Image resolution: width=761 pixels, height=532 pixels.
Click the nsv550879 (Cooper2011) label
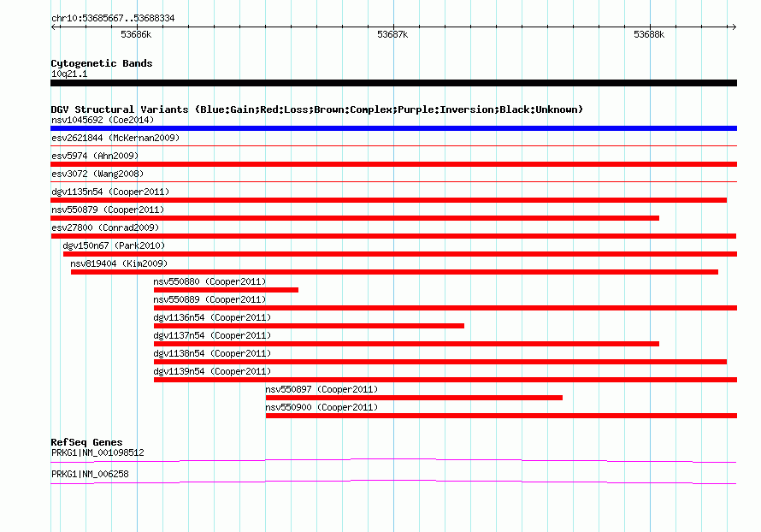[108, 210]
